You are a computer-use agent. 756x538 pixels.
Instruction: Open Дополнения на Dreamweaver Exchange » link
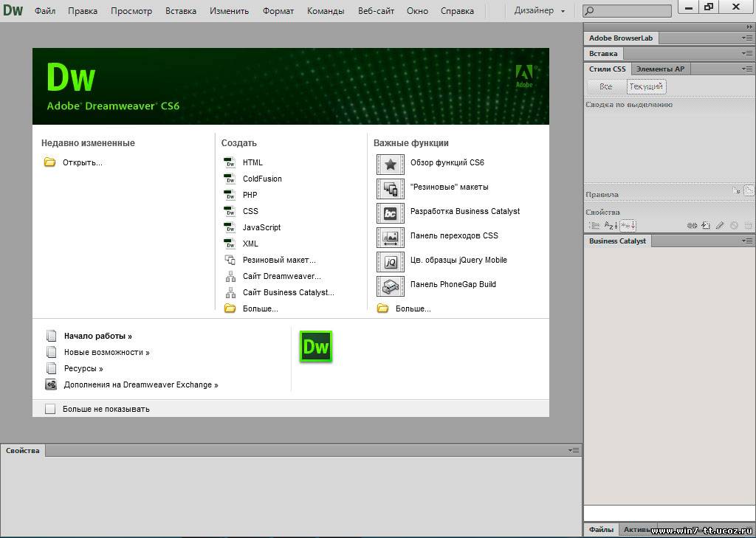click(141, 384)
